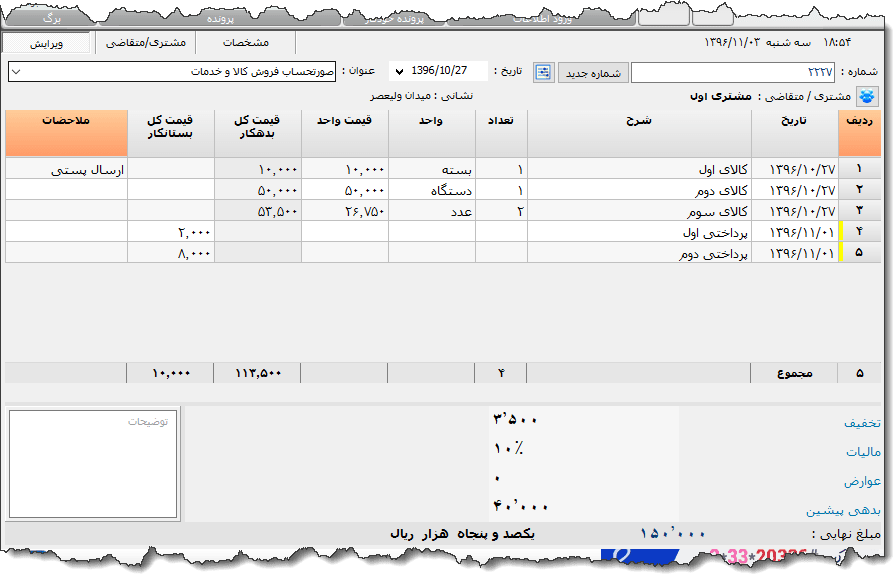Switch to the ویرایش tab

[46, 43]
